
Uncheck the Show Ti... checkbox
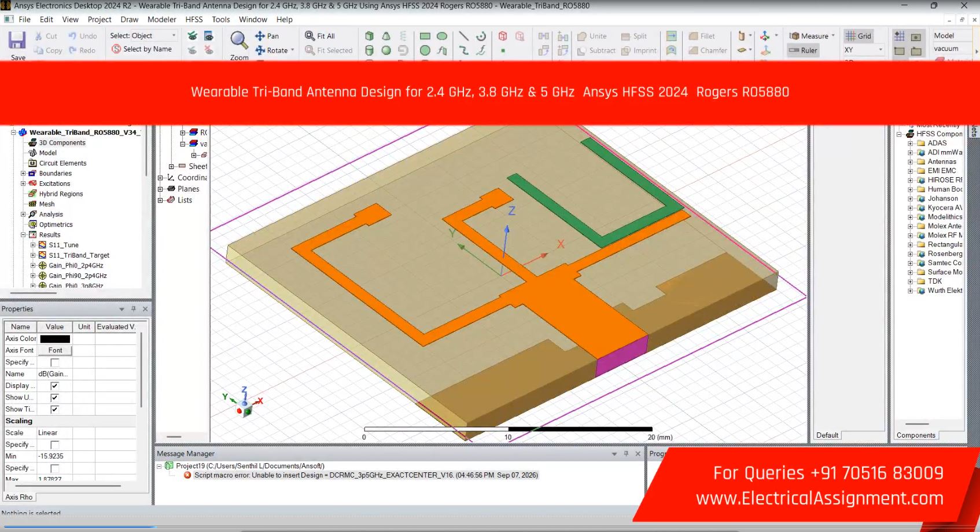click(x=54, y=409)
